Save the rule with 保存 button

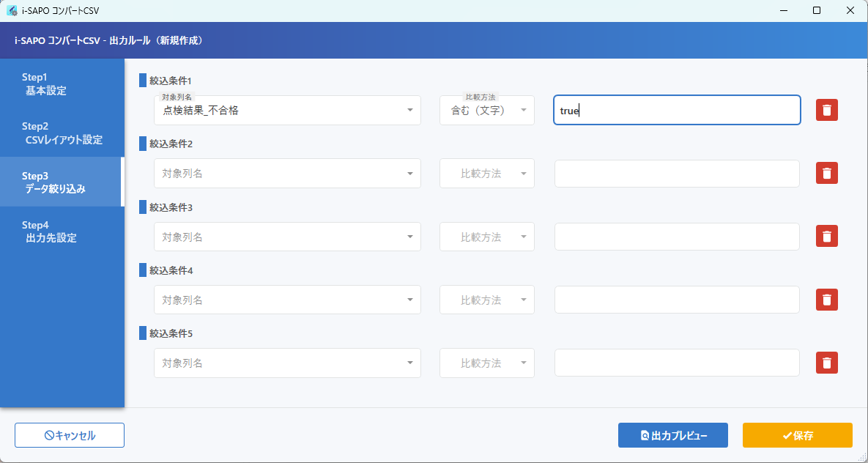pos(797,435)
